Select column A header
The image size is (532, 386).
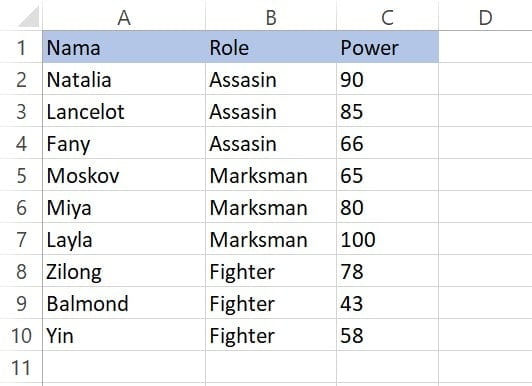click(x=124, y=15)
